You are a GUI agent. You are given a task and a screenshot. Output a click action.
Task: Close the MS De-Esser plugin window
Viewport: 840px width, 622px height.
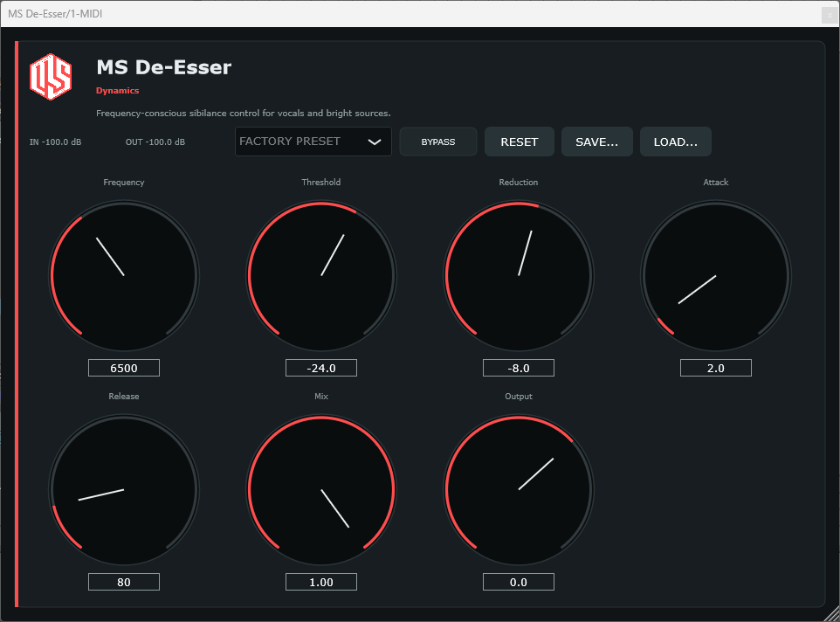[x=830, y=15]
